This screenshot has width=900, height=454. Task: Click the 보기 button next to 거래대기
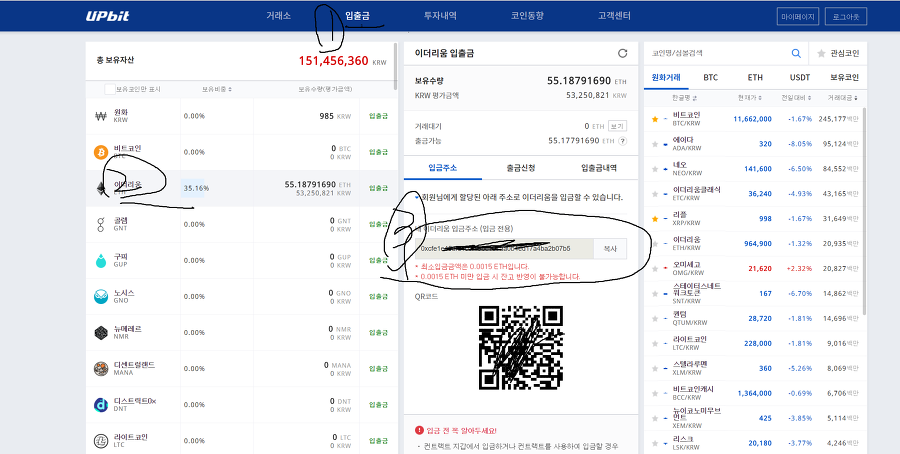616,126
